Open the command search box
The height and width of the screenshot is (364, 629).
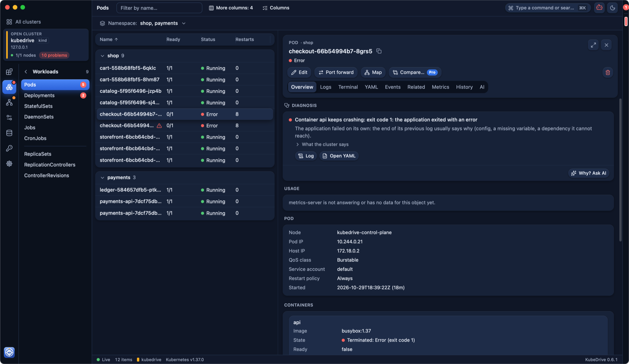coord(547,8)
